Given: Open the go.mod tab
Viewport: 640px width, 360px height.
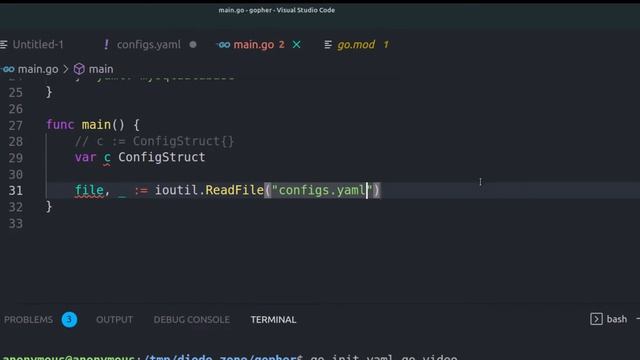Looking at the screenshot, I should (x=356, y=44).
